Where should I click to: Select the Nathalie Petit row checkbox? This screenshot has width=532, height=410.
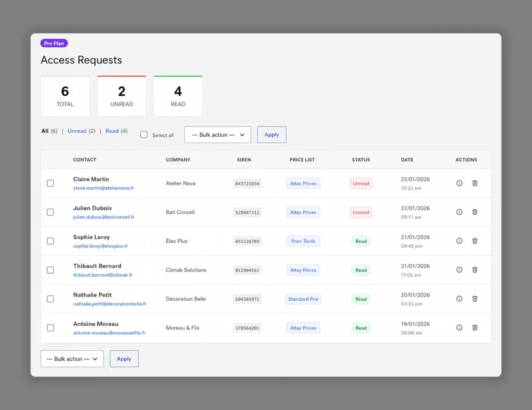click(x=50, y=299)
